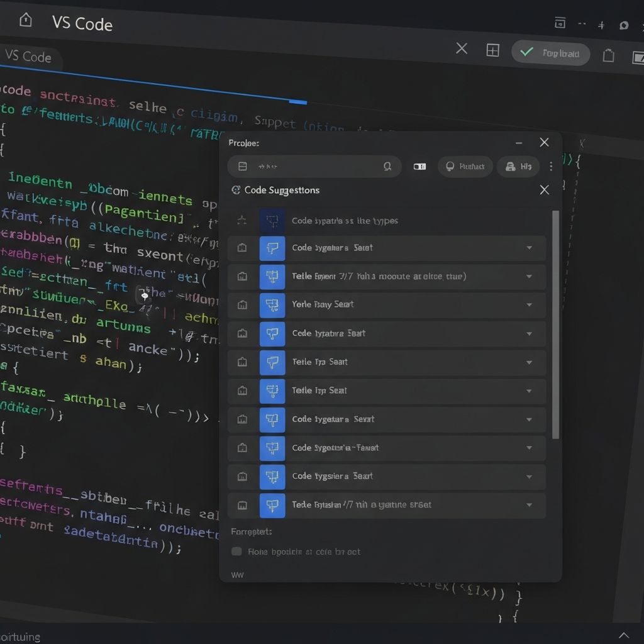Click the search magnifier in the dialog

click(x=388, y=166)
